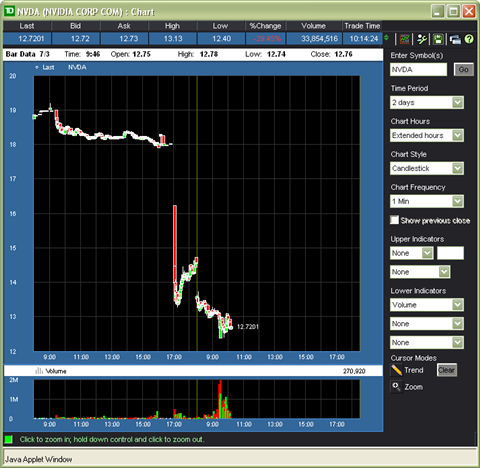480x468 pixels.
Task: Click the Go button
Action: click(x=464, y=69)
